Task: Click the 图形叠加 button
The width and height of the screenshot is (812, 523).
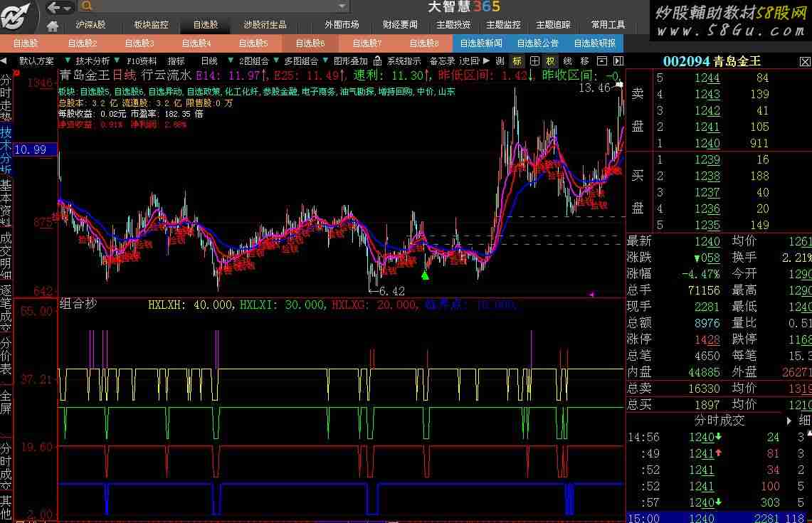Action: coord(351,61)
